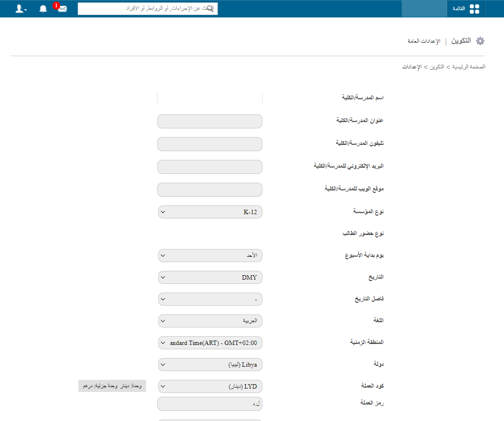Click the blank block in top bar

(425, 9)
